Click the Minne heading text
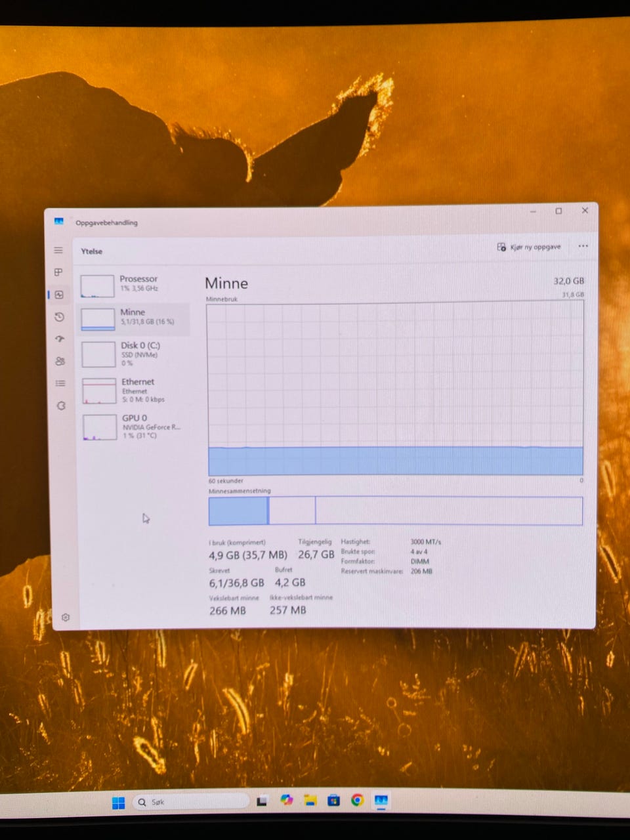Image resolution: width=630 pixels, height=840 pixels. pos(226,283)
